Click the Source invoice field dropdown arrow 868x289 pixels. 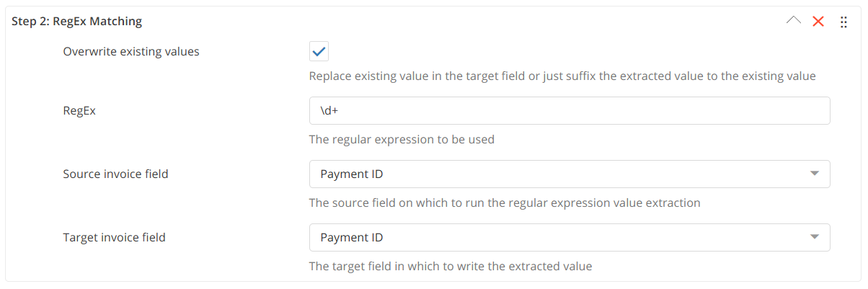[815, 174]
